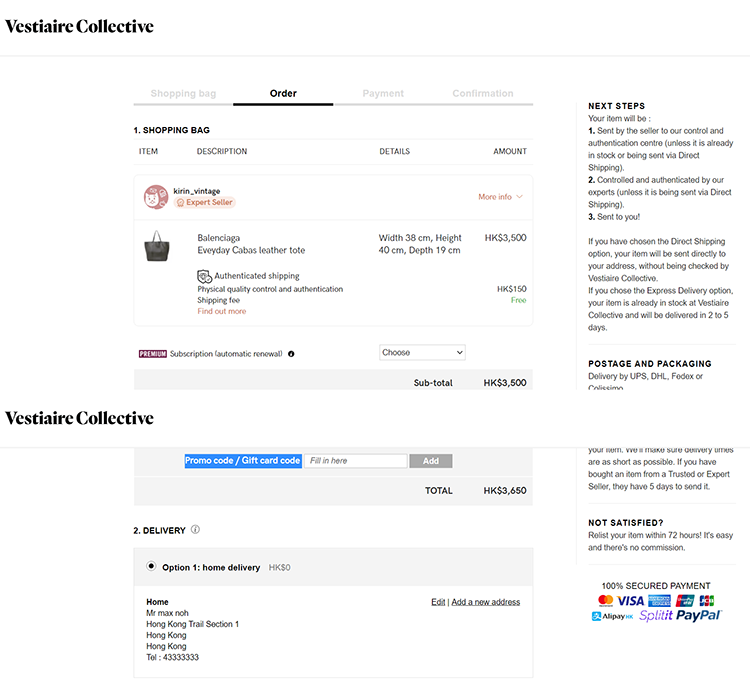Click the green Free shipping text
Image resolution: width=750 pixels, height=686 pixels.
click(518, 300)
